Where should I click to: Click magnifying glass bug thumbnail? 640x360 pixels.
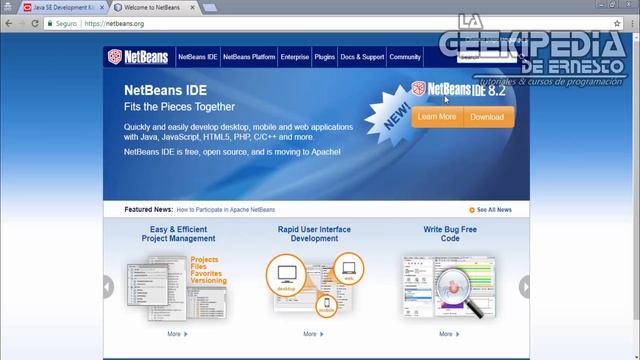point(449,287)
